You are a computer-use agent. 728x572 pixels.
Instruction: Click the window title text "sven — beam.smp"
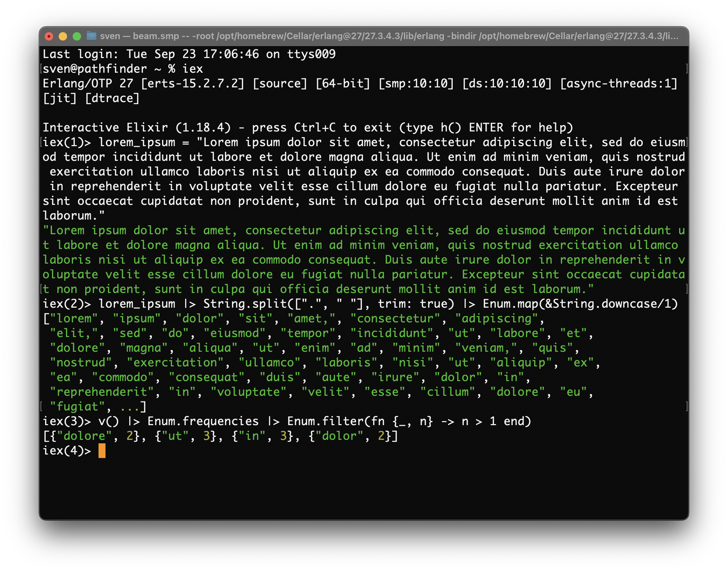[x=139, y=36]
